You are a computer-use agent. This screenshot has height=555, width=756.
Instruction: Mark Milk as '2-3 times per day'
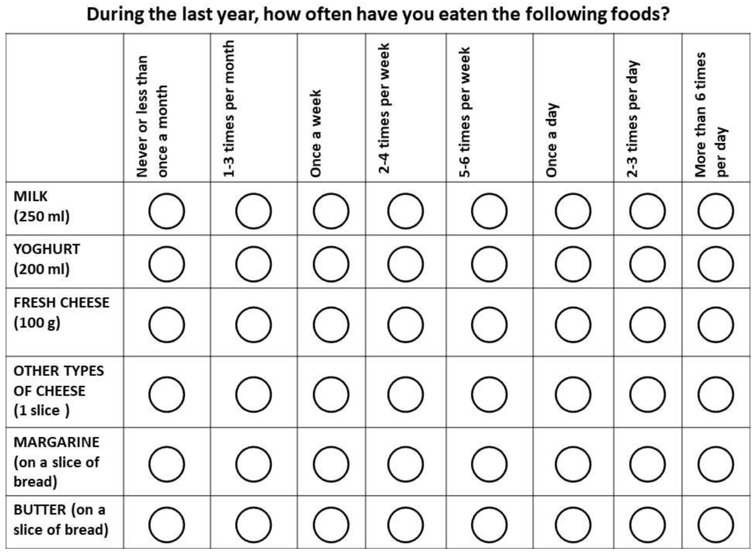tap(648, 211)
